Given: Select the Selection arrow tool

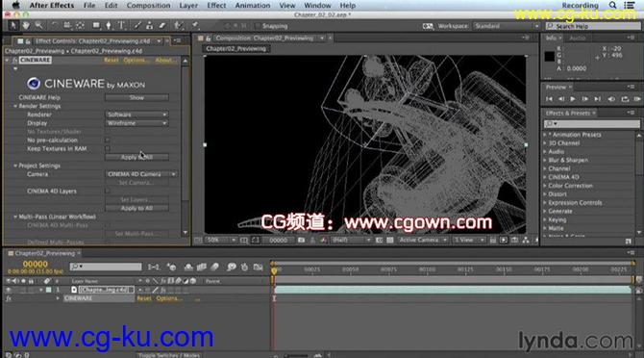Looking at the screenshot, I should click(x=13, y=25).
